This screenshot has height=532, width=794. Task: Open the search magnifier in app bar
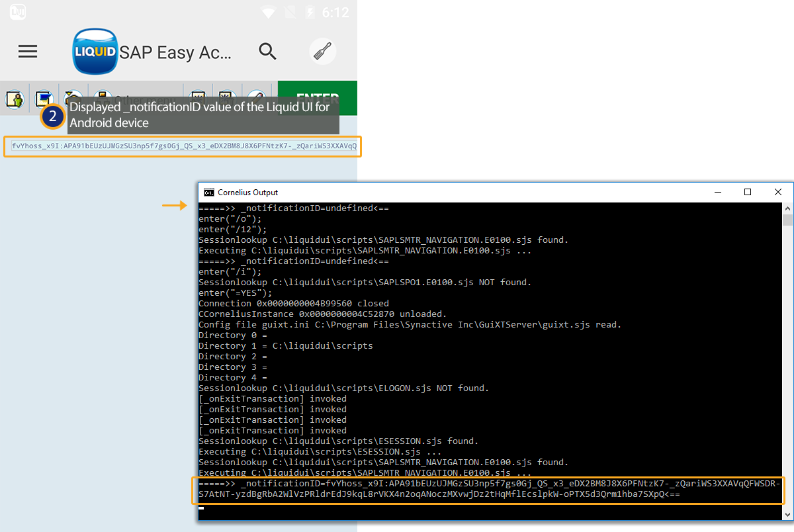267,52
